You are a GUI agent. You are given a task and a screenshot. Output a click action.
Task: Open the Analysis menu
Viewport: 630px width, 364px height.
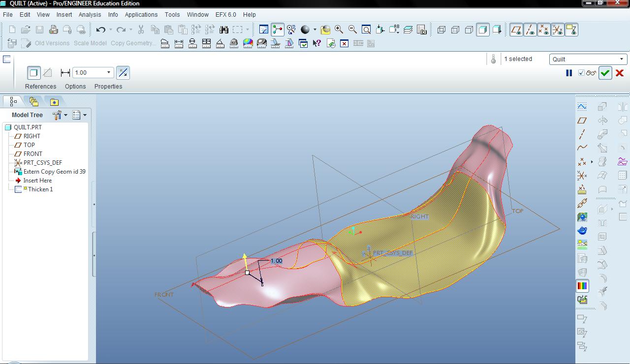[x=90, y=15]
